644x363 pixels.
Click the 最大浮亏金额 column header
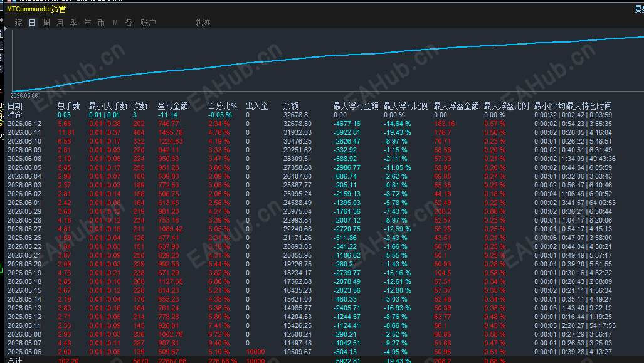point(356,107)
